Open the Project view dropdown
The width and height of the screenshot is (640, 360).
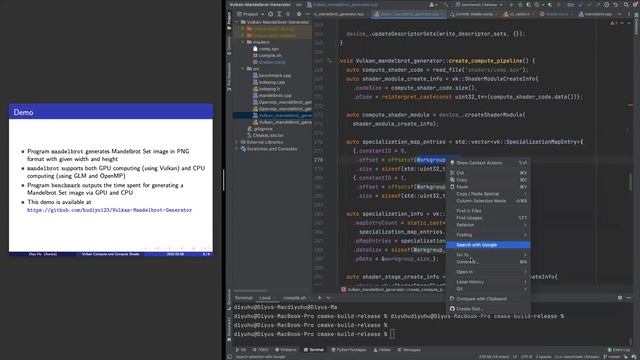click(x=251, y=14)
